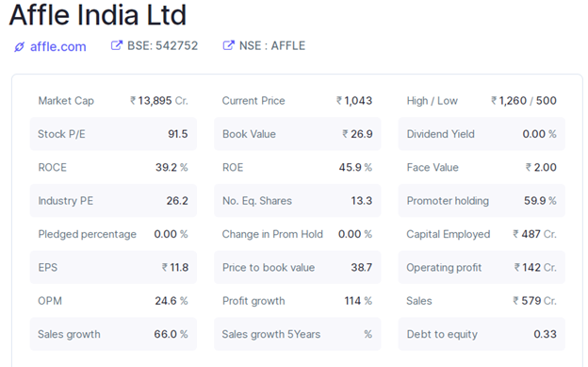The width and height of the screenshot is (588, 367).
Task: Click the Operating profit cell
Action: (482, 267)
